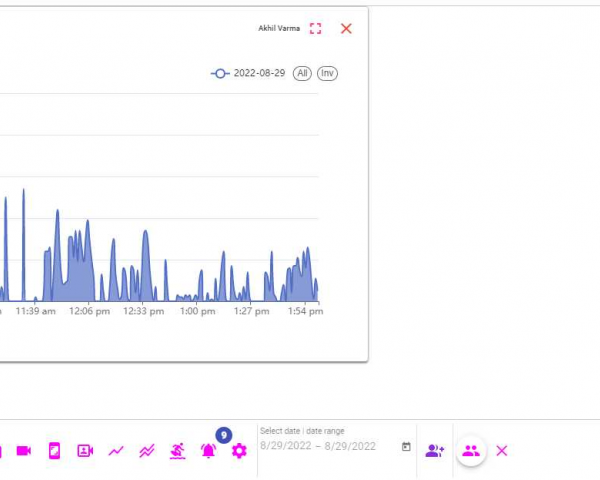Select the All legend filter

(302, 74)
